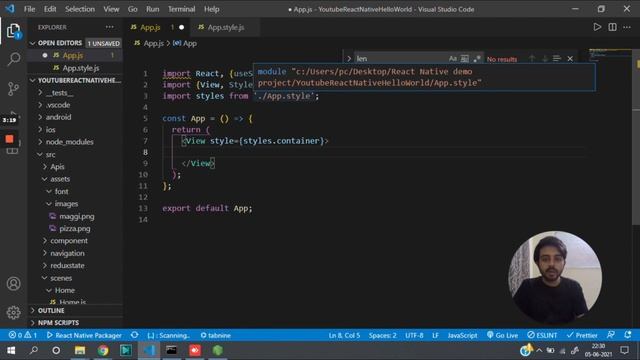Expand the android folder
Screen dimensions: 640x360
coord(58,117)
